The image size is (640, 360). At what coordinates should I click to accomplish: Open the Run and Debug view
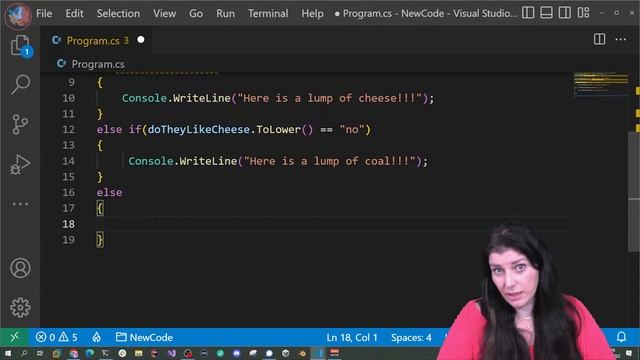[20, 164]
